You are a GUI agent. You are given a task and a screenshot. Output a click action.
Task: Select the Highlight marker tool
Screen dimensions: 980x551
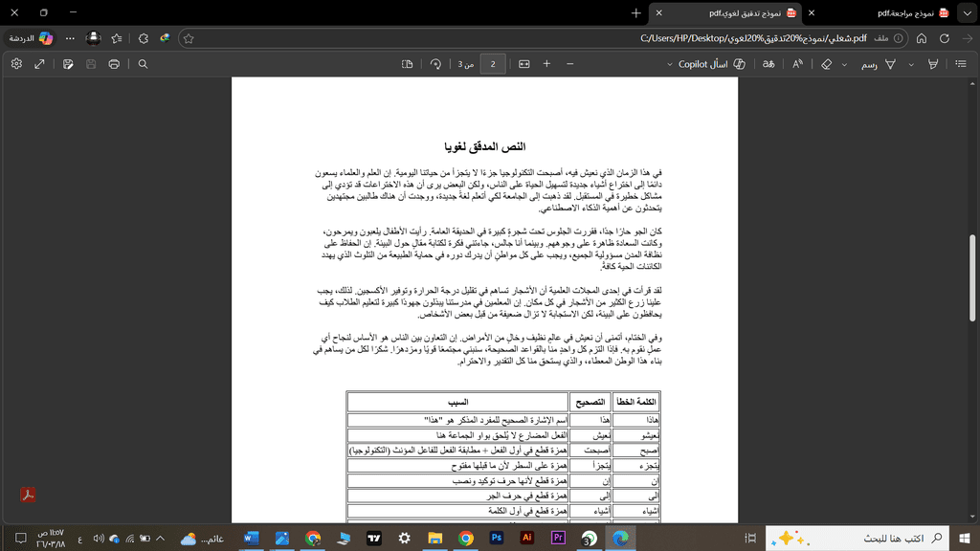(932, 64)
